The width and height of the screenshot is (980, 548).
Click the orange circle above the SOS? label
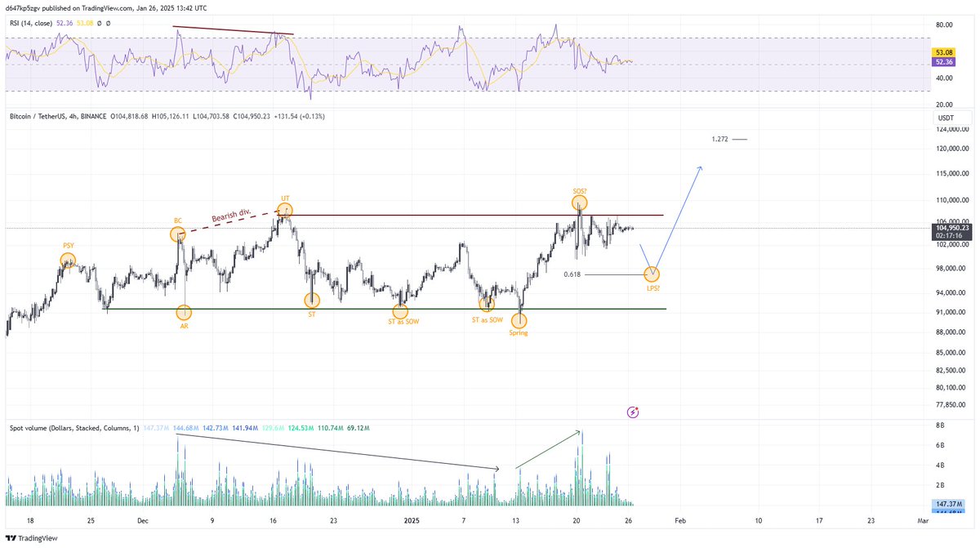(x=579, y=202)
